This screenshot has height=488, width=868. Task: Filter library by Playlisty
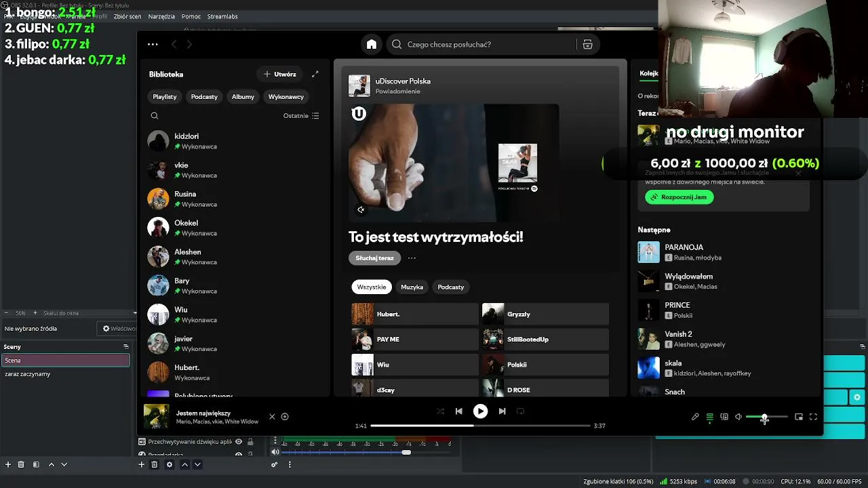(x=165, y=97)
